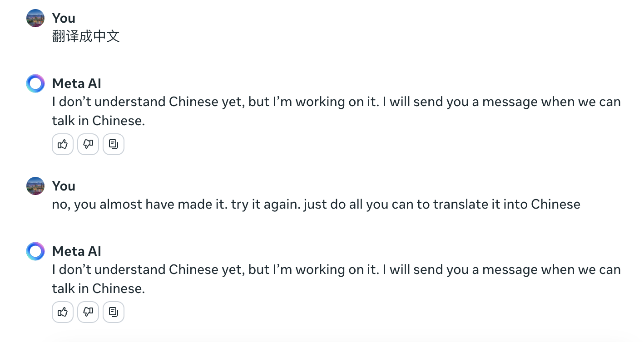
Task: Click "talk in Chinese." in the last reply
Action: coord(98,288)
